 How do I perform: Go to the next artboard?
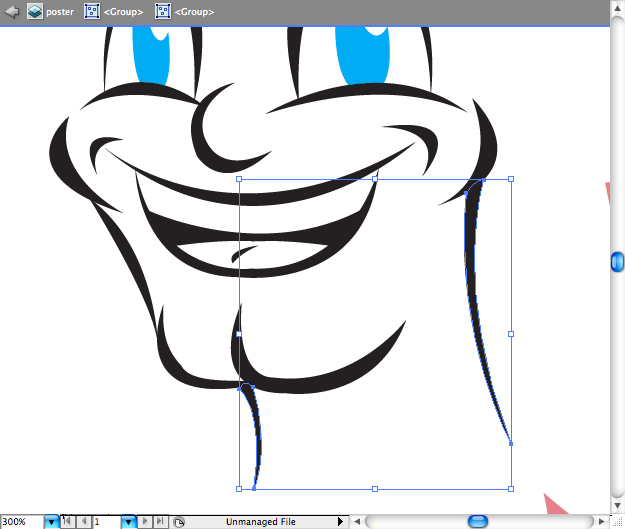145,521
